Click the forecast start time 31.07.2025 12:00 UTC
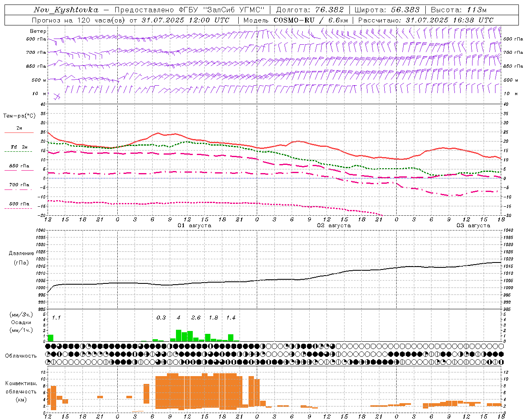 pyautogui.click(x=185, y=20)
